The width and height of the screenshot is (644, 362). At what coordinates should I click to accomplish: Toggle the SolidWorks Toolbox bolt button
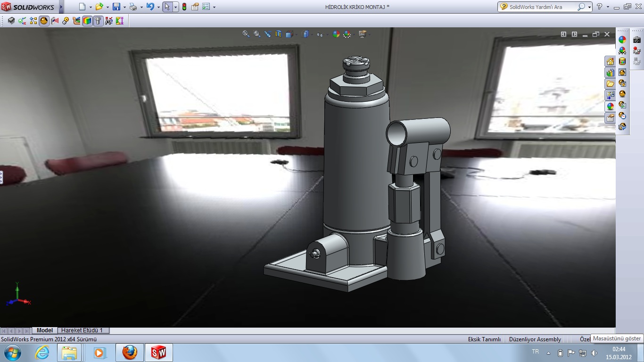pyautogui.click(x=98, y=21)
